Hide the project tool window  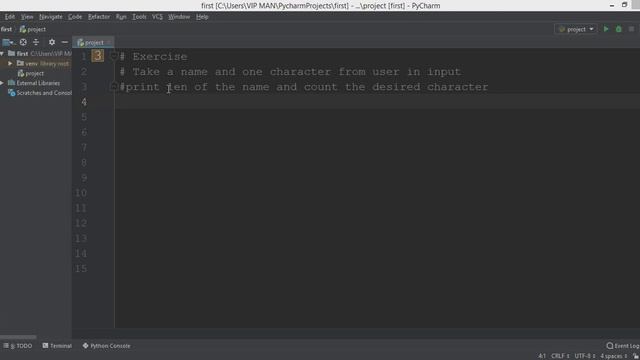point(64,42)
